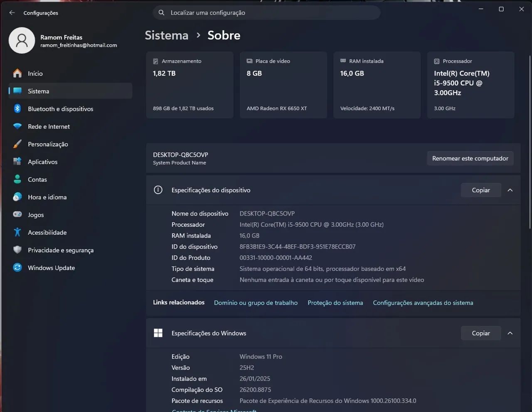Click the Sistema monitor icon
Image resolution: width=532 pixels, height=412 pixels.
click(17, 91)
